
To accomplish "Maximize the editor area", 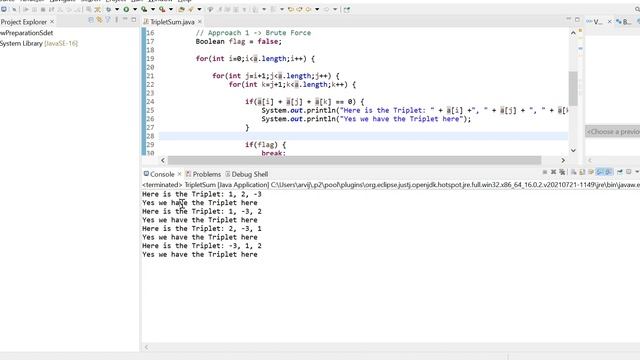I will (577, 20).
